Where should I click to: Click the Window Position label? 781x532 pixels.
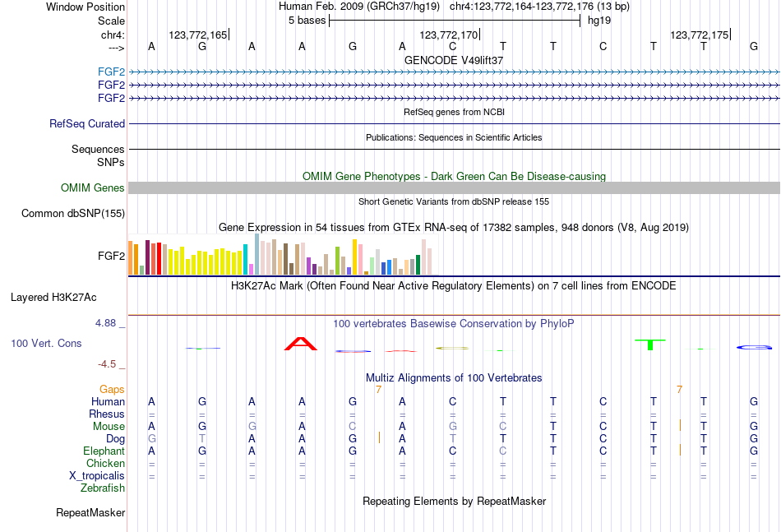click(85, 7)
